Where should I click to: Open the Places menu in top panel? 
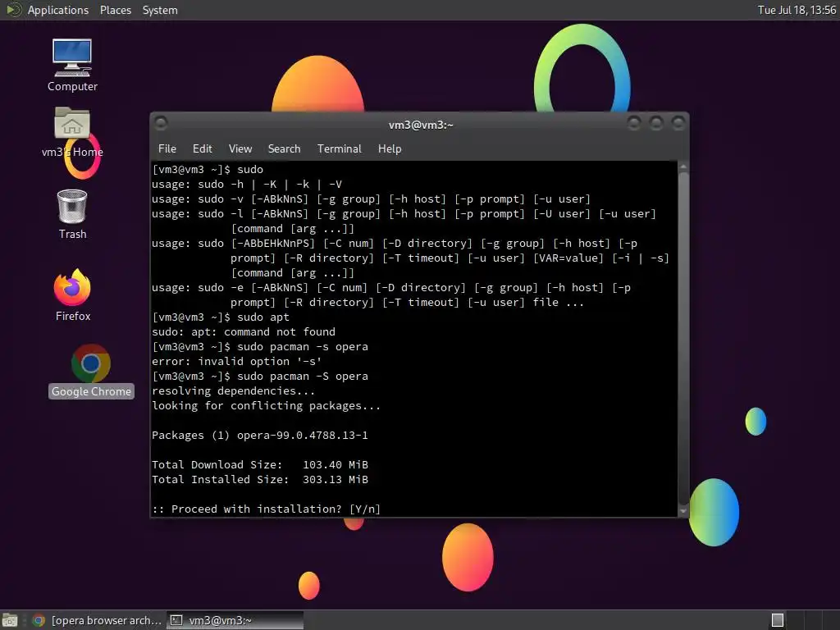pyautogui.click(x=116, y=10)
